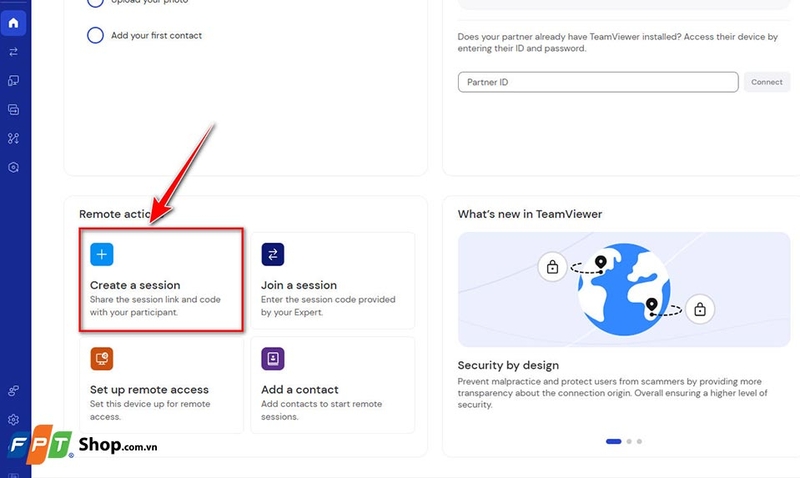Click the Devices icon in sidebar
The image size is (800, 478).
point(14,80)
